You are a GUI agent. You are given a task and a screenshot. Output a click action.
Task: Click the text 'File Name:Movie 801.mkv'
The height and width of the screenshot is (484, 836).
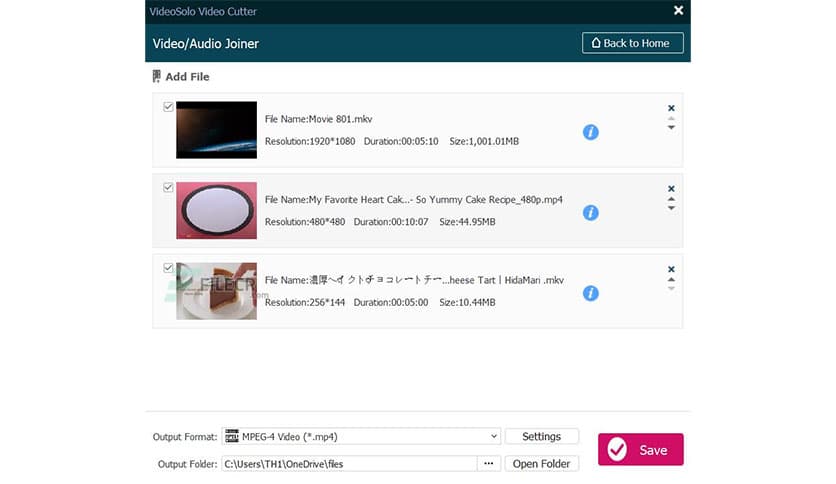pos(318,119)
